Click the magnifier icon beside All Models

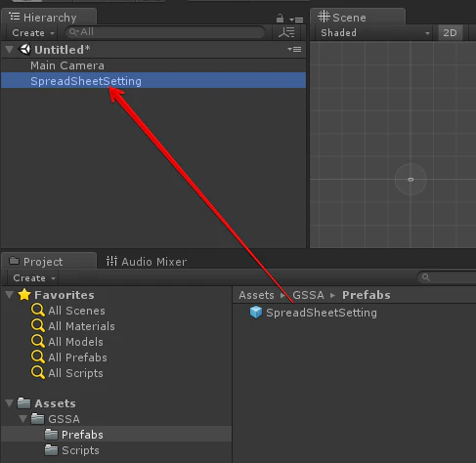tap(38, 342)
